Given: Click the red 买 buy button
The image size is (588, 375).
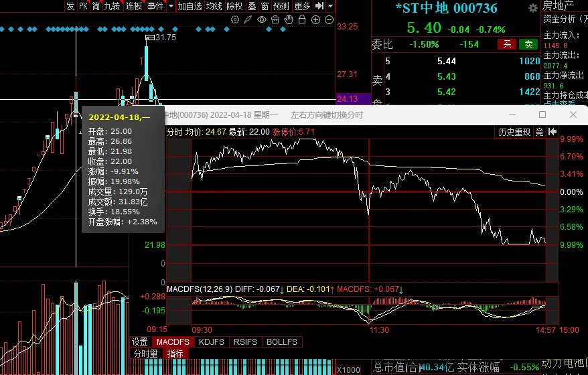Looking at the screenshot, I should pyautogui.click(x=507, y=44).
